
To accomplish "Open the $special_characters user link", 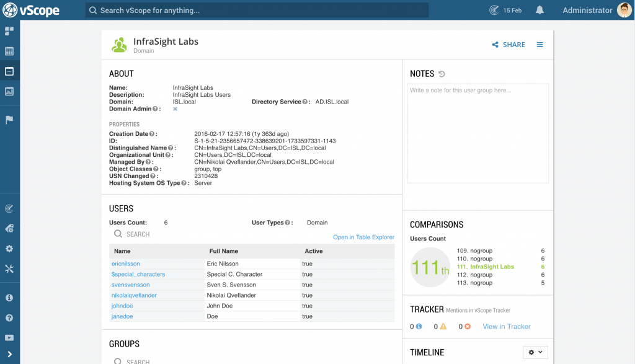I will pos(138,274).
